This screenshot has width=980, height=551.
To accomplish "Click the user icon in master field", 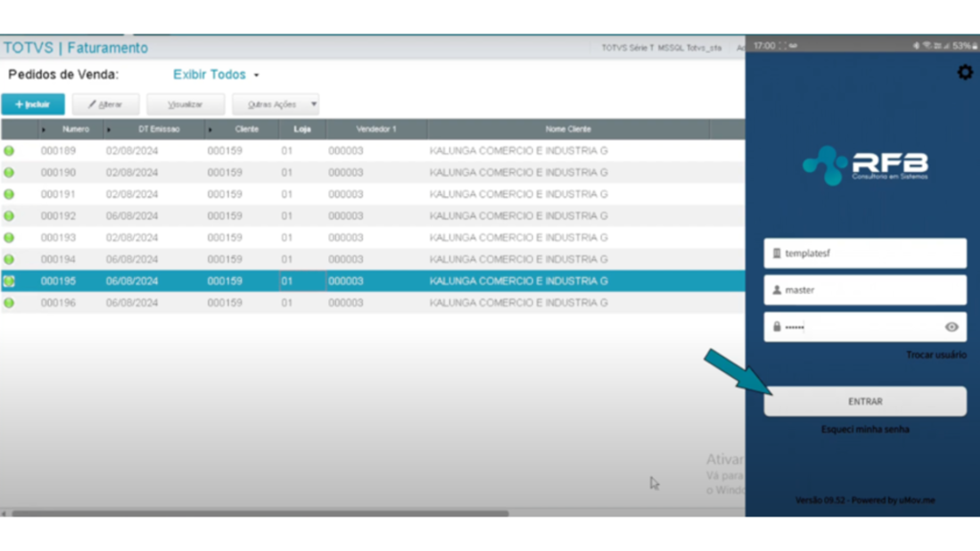I will coord(777,290).
